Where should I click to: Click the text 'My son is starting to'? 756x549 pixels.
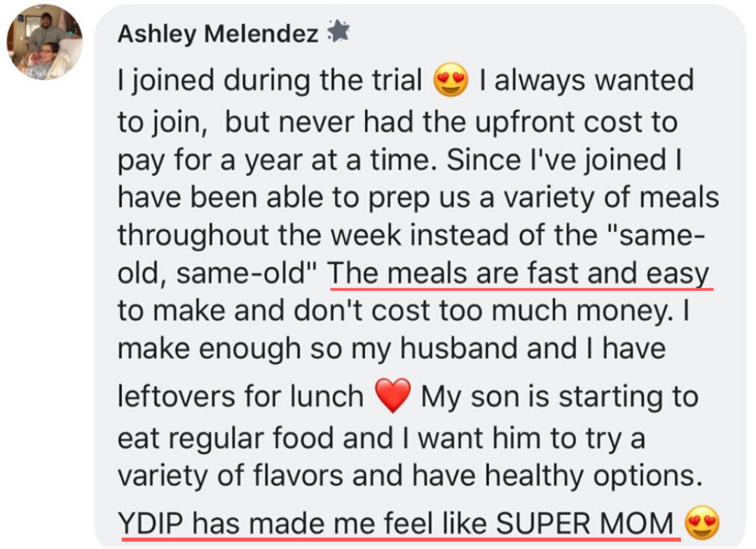pos(558,397)
